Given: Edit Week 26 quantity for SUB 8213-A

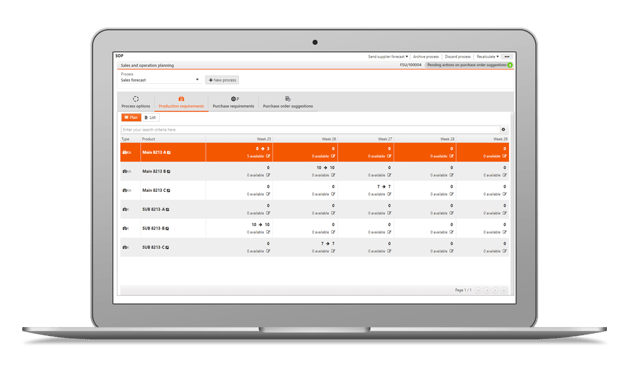Looking at the screenshot, I should [333, 213].
